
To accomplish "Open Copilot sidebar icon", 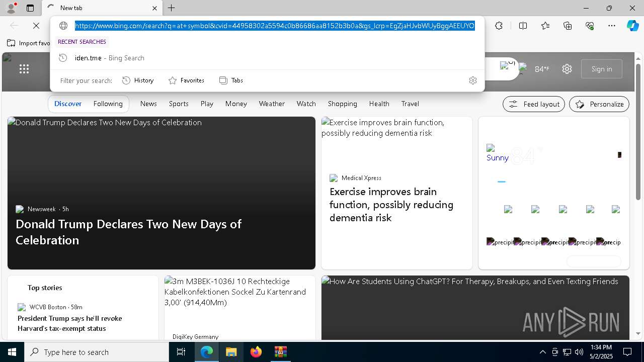I will point(632,26).
